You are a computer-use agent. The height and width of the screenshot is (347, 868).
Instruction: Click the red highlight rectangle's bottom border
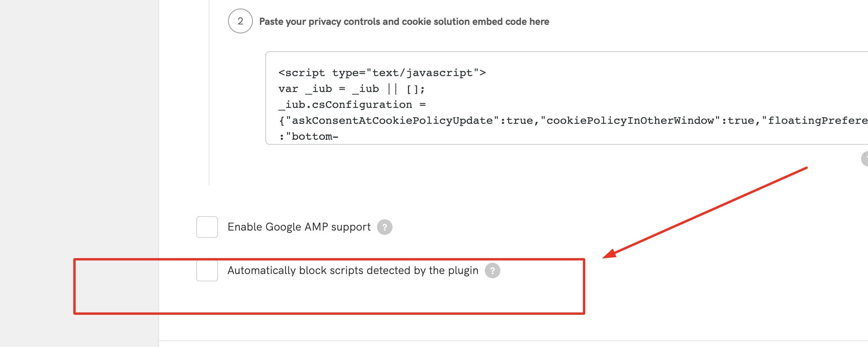(x=329, y=313)
